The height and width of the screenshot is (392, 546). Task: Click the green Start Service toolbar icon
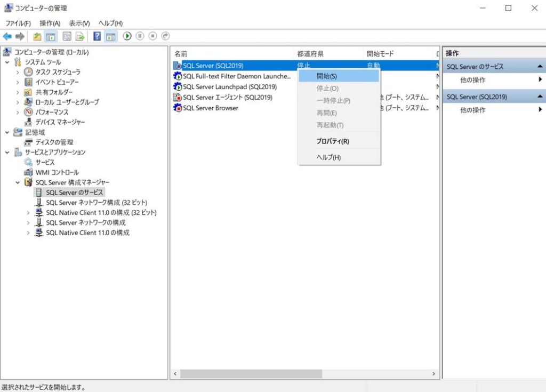pyautogui.click(x=127, y=36)
